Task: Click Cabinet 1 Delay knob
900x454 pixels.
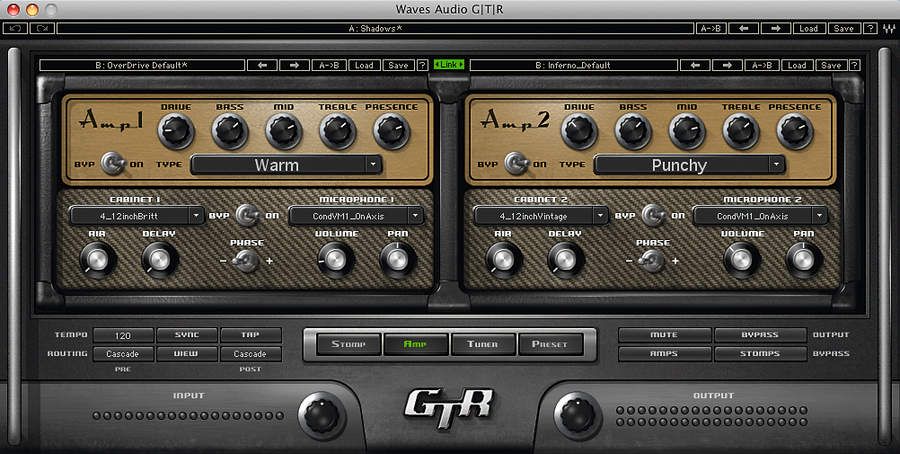Action: tap(160, 259)
